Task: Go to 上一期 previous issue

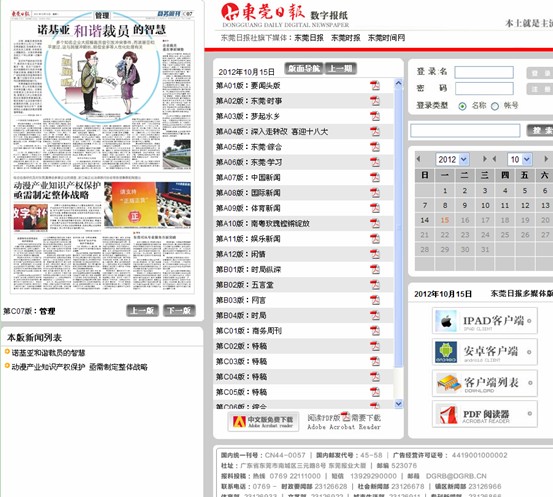Action: [340, 68]
